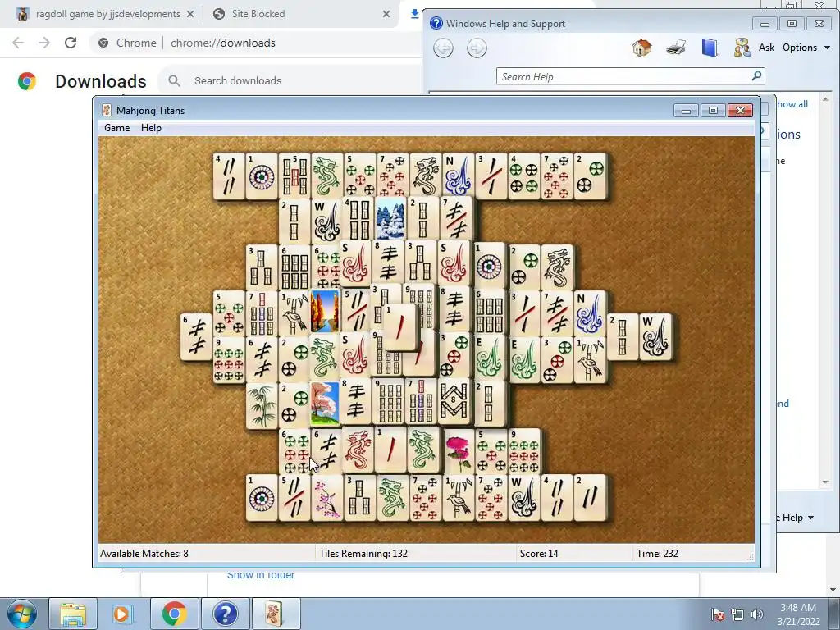
Task: Select the 2 bamboo tile at bottom-right corner
Action: click(590, 498)
